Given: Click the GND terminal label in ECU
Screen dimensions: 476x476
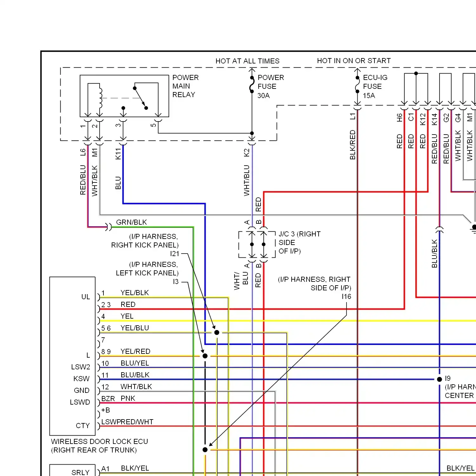Looking at the screenshot, I should (x=82, y=390).
